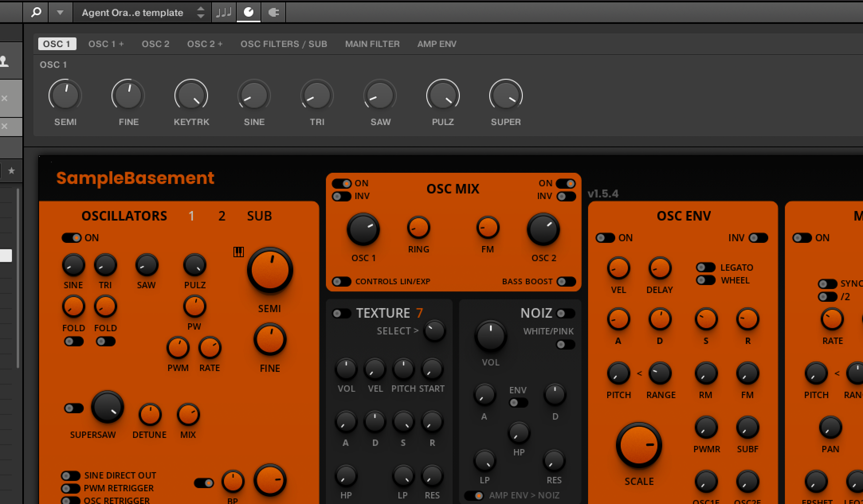Click the search magnifier icon
The image size is (863, 504).
36,12
